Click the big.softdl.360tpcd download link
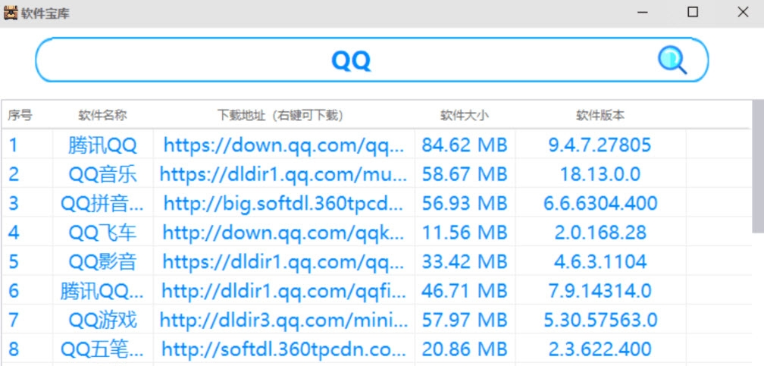The width and height of the screenshot is (765, 366). tap(284, 203)
